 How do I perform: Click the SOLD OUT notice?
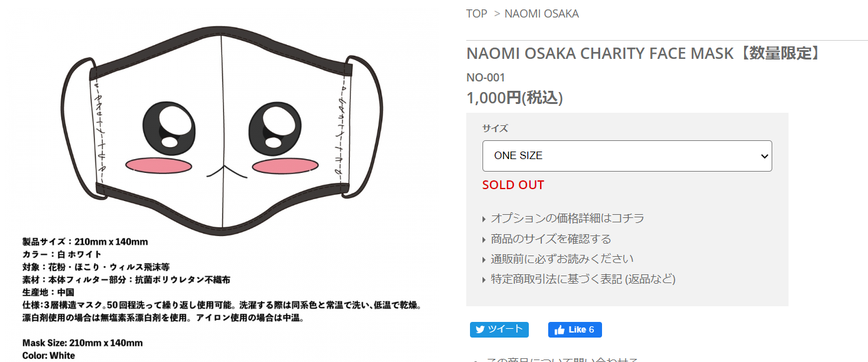point(512,185)
